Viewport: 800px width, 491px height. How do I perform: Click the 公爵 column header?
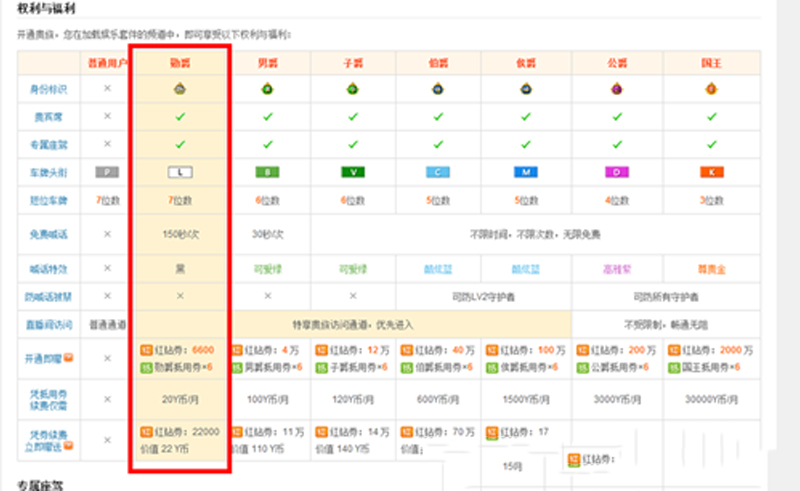pos(617,63)
